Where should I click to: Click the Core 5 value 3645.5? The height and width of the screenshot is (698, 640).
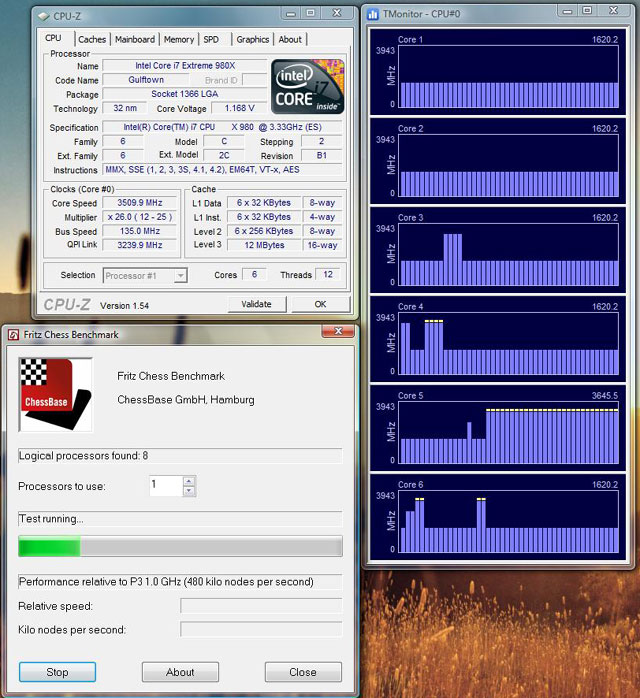coord(604,395)
